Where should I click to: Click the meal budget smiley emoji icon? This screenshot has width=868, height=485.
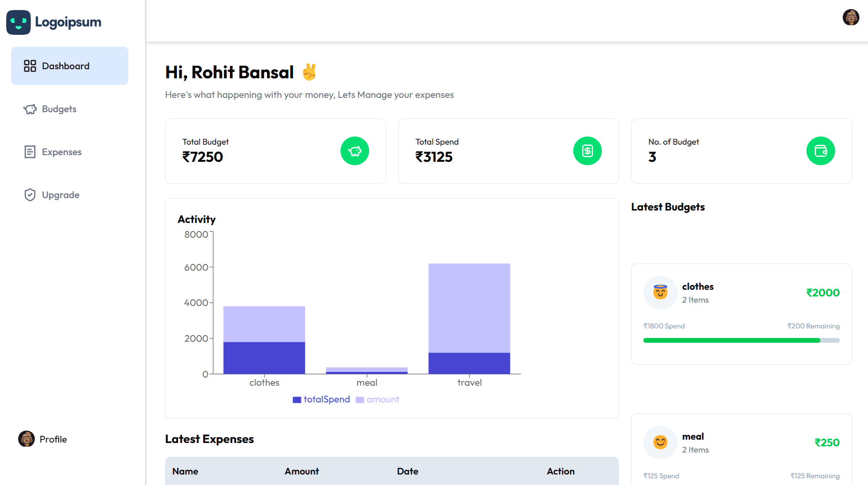point(660,443)
